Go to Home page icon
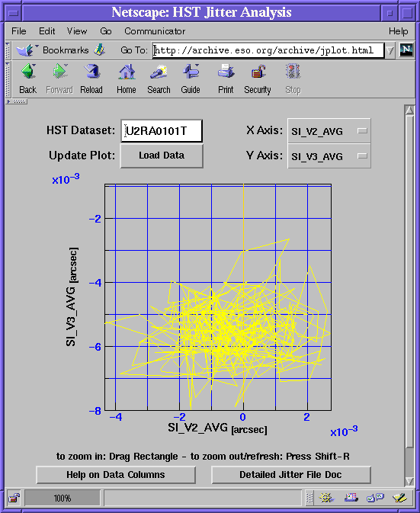 pos(127,72)
